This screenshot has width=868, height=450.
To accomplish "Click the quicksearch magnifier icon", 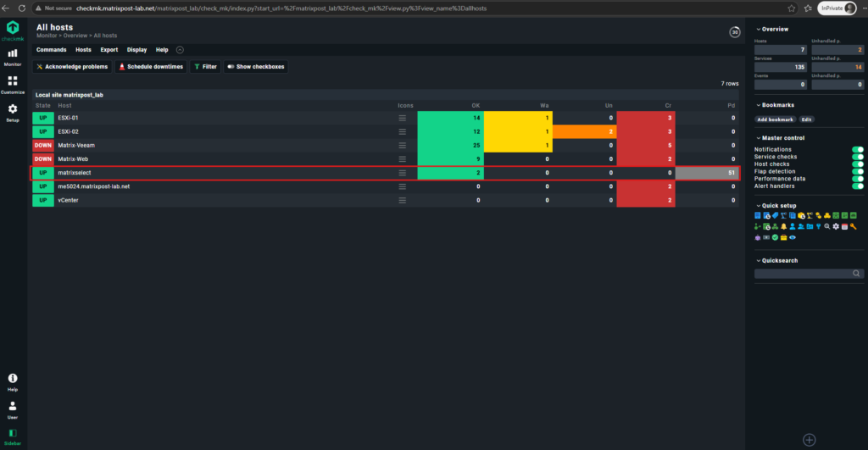I will pyautogui.click(x=856, y=274).
